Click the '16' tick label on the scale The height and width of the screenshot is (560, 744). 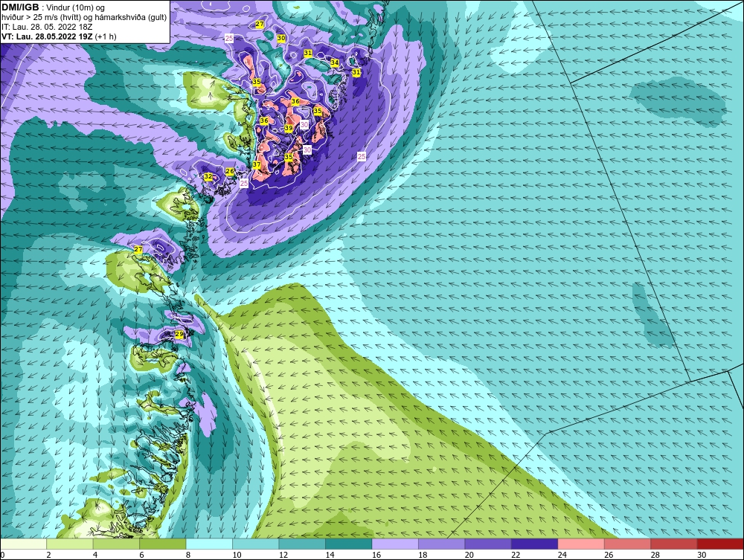pos(376,555)
